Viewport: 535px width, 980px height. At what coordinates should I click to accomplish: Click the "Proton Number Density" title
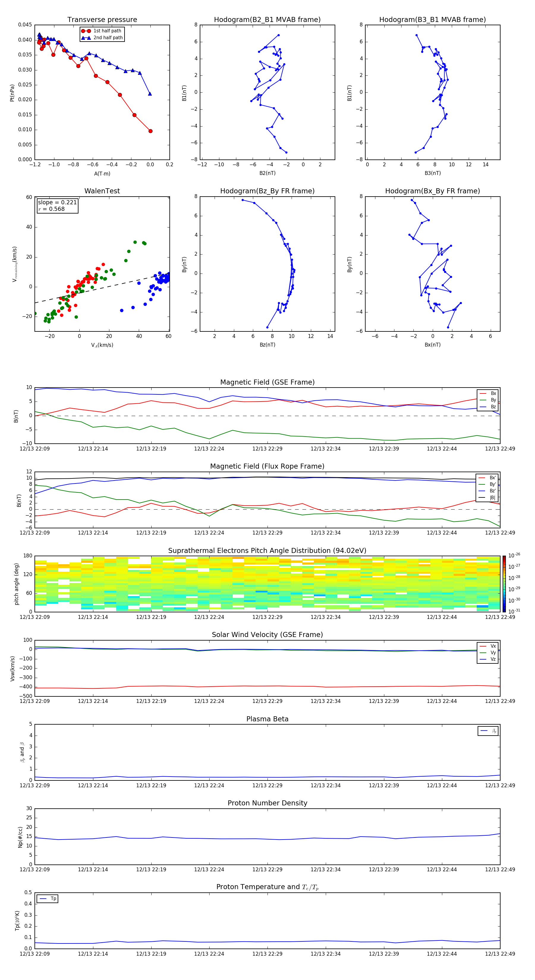click(x=267, y=803)
